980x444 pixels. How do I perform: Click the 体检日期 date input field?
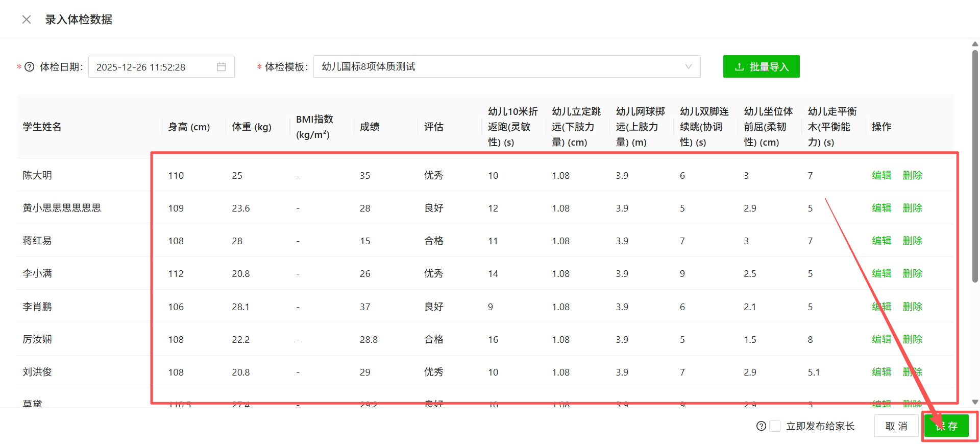(x=153, y=67)
